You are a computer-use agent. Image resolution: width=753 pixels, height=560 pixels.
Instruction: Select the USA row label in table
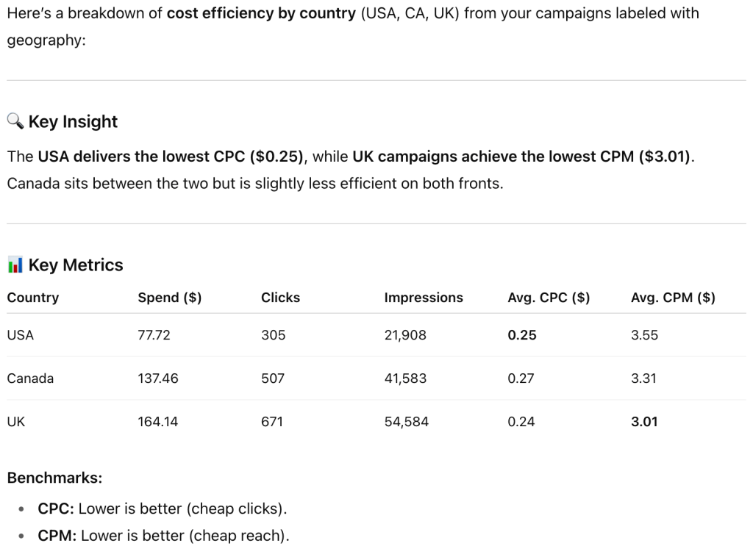21,335
